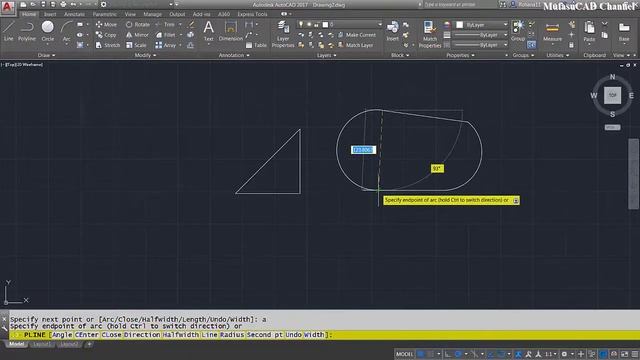
Task: Select the Dimension tool
Action: [231, 31]
